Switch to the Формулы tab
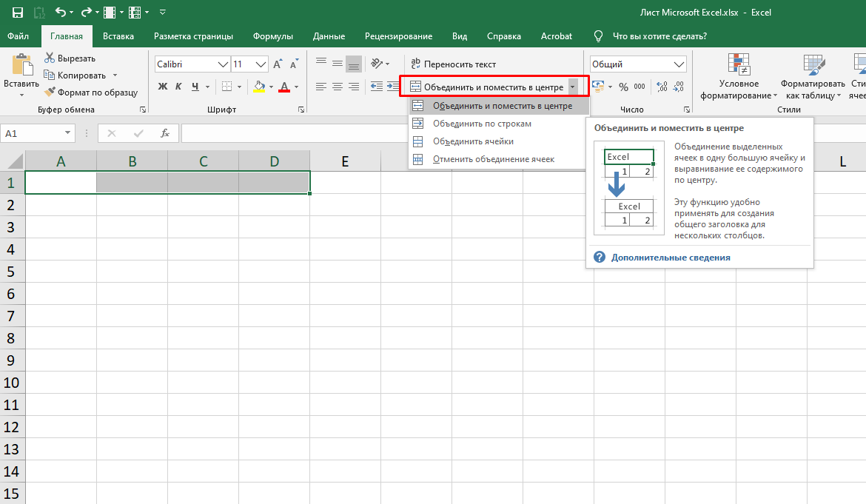This screenshot has height=504, width=866. pyautogui.click(x=273, y=36)
